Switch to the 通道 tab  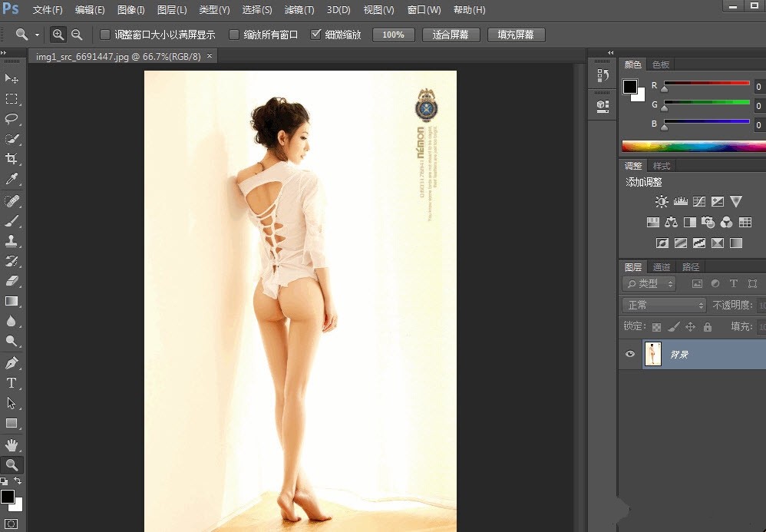point(662,267)
